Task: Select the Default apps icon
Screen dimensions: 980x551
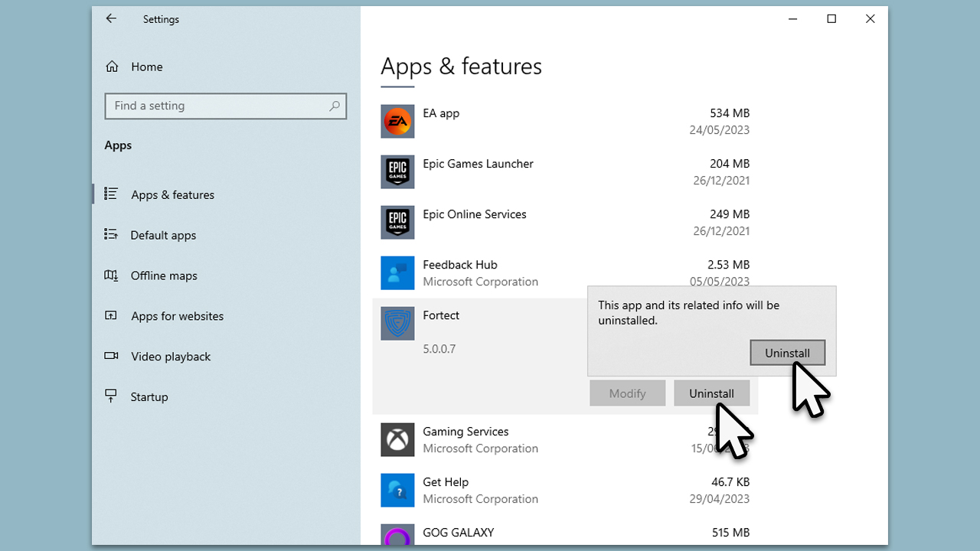Action: 111,235
